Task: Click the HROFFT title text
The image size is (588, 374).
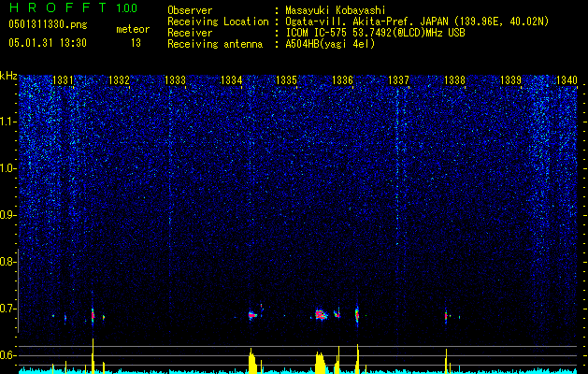Action: pos(58,7)
